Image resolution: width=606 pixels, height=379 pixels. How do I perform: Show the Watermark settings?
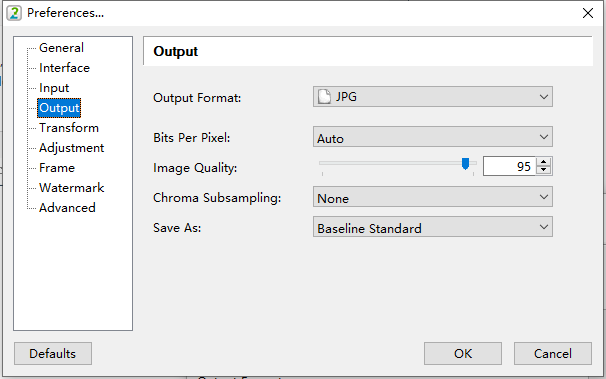click(x=71, y=188)
